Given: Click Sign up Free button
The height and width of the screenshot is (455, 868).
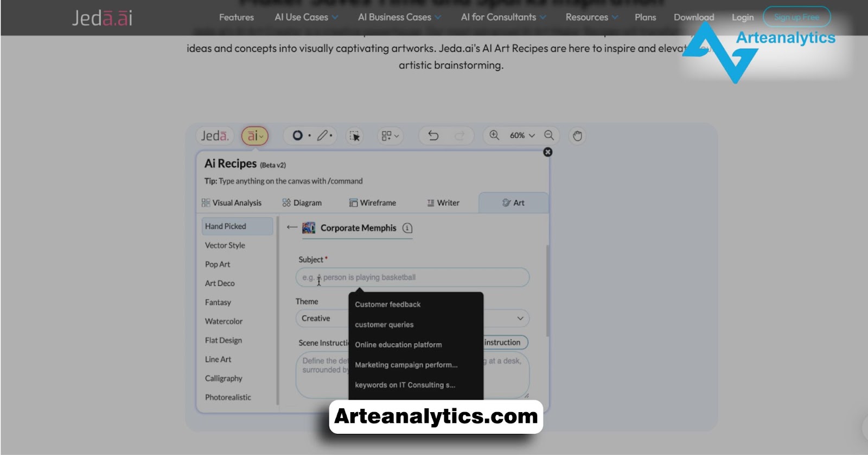Looking at the screenshot, I should coord(796,17).
